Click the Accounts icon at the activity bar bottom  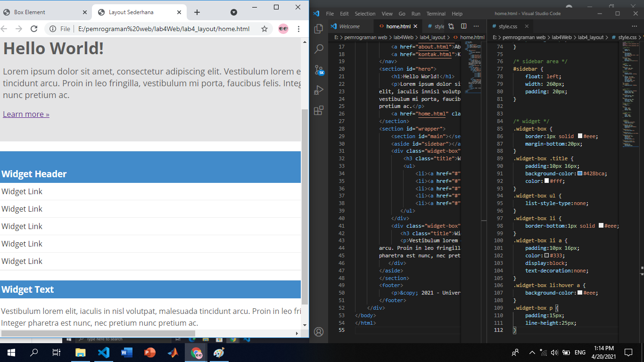click(x=319, y=331)
